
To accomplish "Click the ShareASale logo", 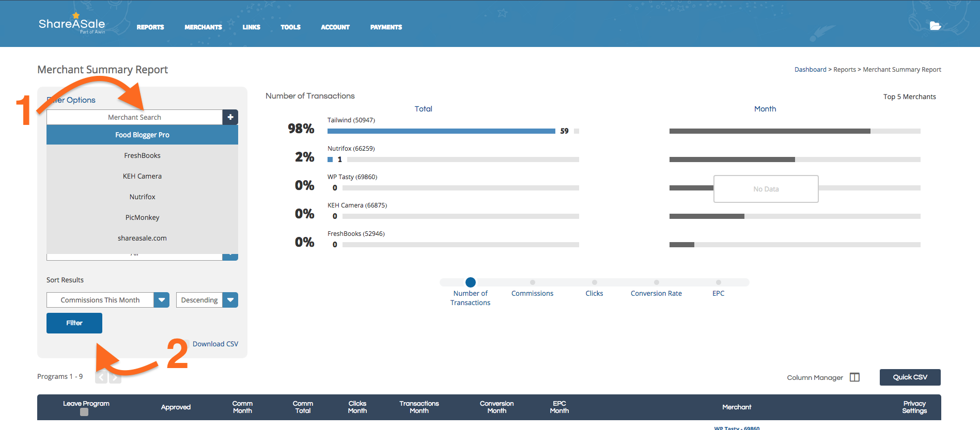I will tap(72, 24).
